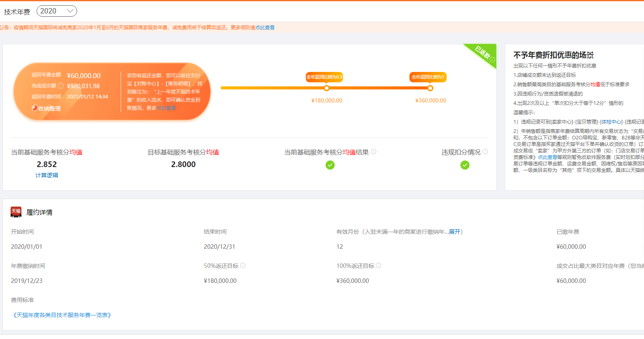Open 《天猫年度各类目技术服务年费一览表》 link
This screenshot has height=339, width=644.
tap(62, 315)
